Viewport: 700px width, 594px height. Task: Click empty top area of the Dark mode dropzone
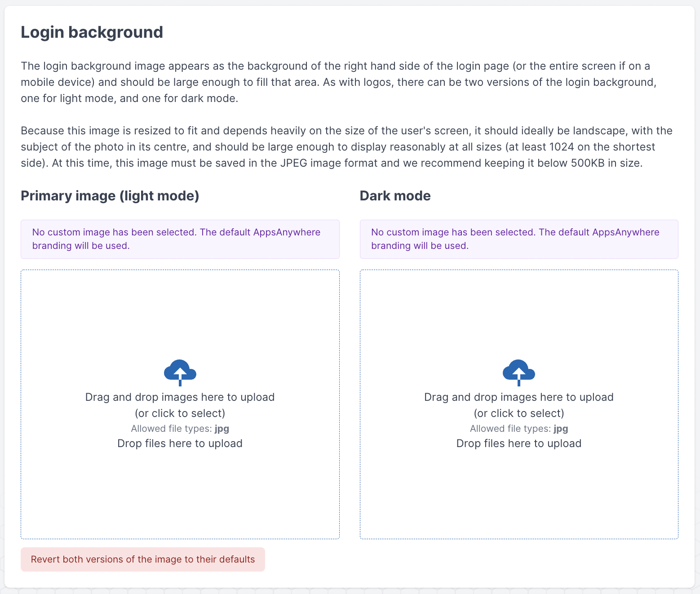click(x=519, y=306)
